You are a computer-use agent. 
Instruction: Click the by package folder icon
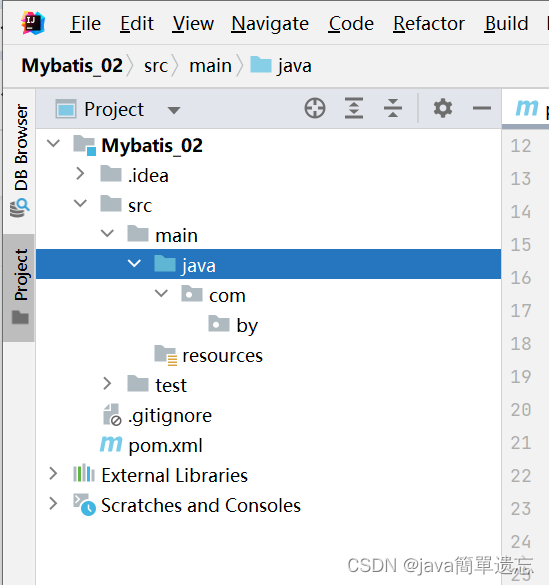click(219, 323)
